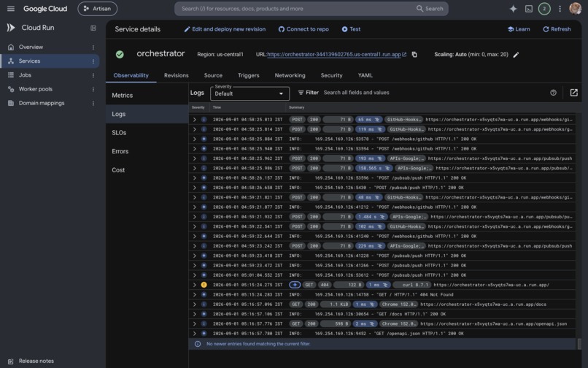The height and width of the screenshot is (368, 588).
Task: Refresh the service details
Action: [x=557, y=29]
